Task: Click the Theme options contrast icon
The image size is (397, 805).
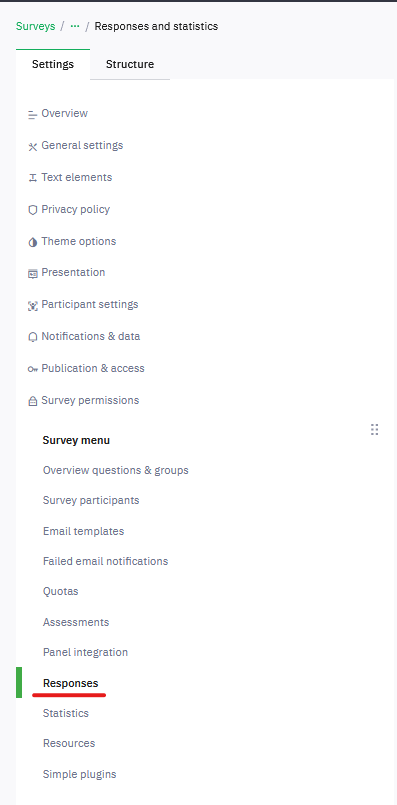Action: coord(33,242)
